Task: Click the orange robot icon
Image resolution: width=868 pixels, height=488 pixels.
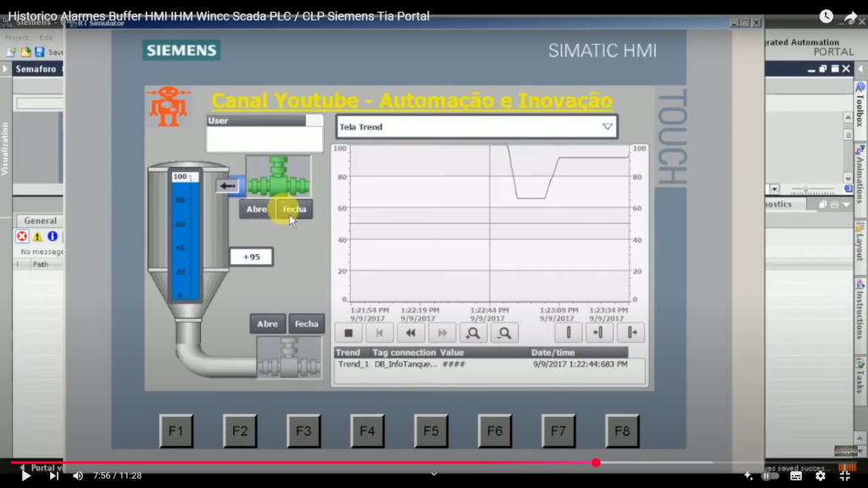Action: [169, 106]
